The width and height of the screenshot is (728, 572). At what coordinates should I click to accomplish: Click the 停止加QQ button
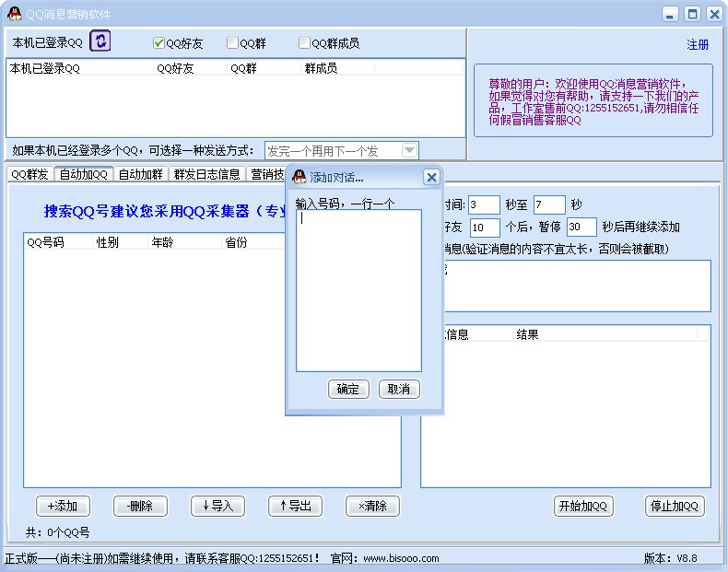point(675,506)
